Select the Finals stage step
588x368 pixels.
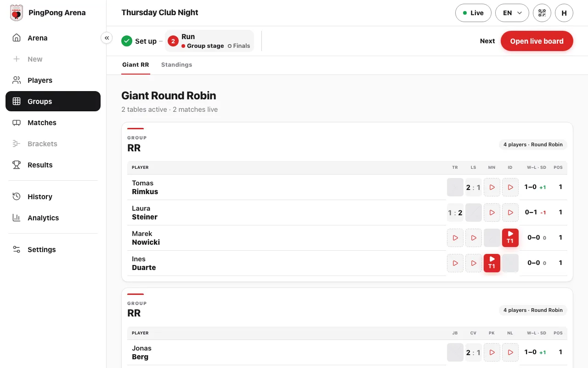click(x=239, y=46)
